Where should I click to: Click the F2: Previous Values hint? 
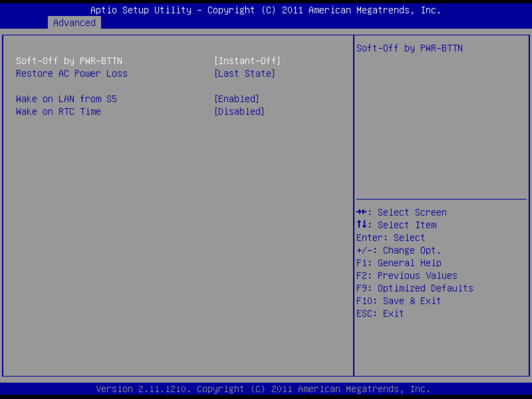[x=407, y=275]
